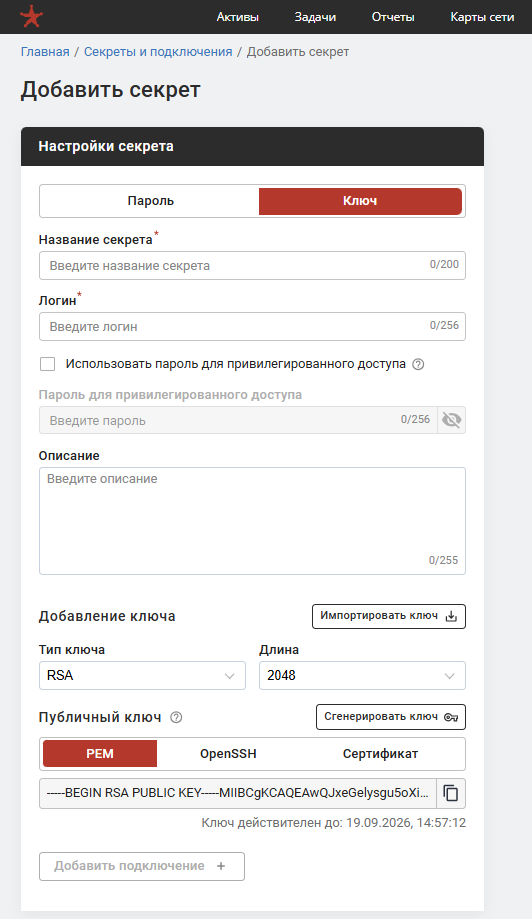Select the Сертификат format tab
This screenshot has height=919, width=532.
tap(380, 754)
